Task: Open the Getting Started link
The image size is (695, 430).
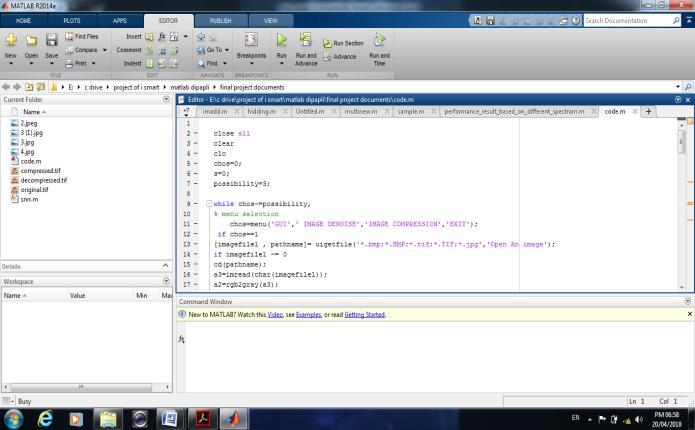Action: [365, 314]
